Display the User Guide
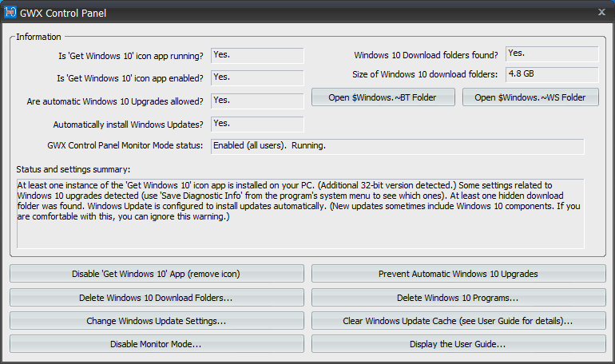 point(458,344)
